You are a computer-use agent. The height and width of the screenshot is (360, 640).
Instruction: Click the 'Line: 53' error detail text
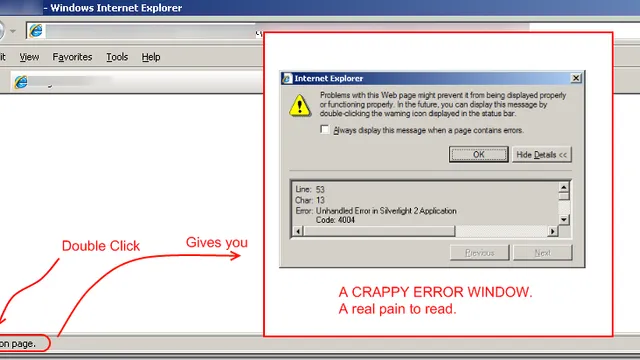(310, 189)
